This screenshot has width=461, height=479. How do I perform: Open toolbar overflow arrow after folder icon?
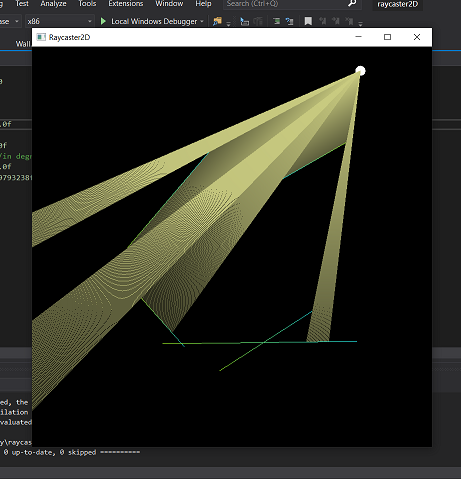[x=228, y=23]
